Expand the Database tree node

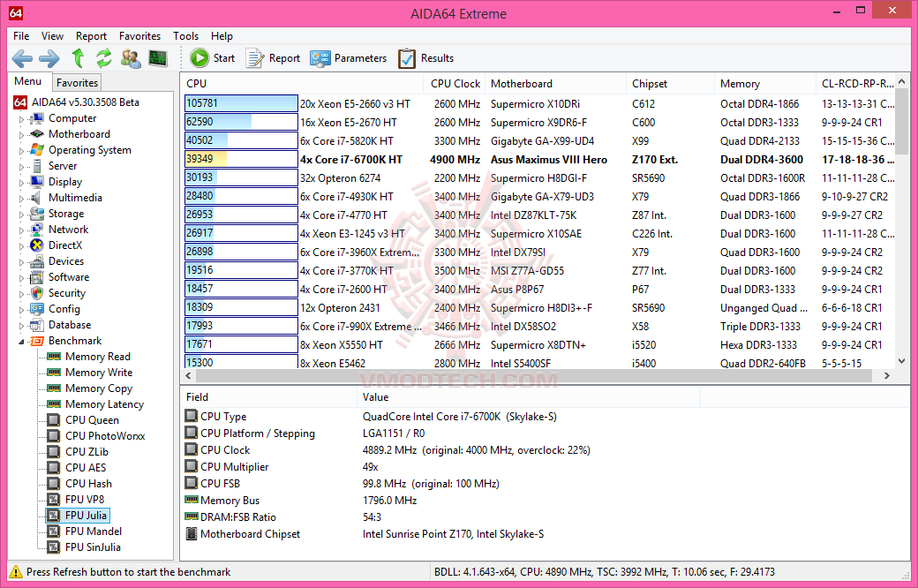(22, 326)
